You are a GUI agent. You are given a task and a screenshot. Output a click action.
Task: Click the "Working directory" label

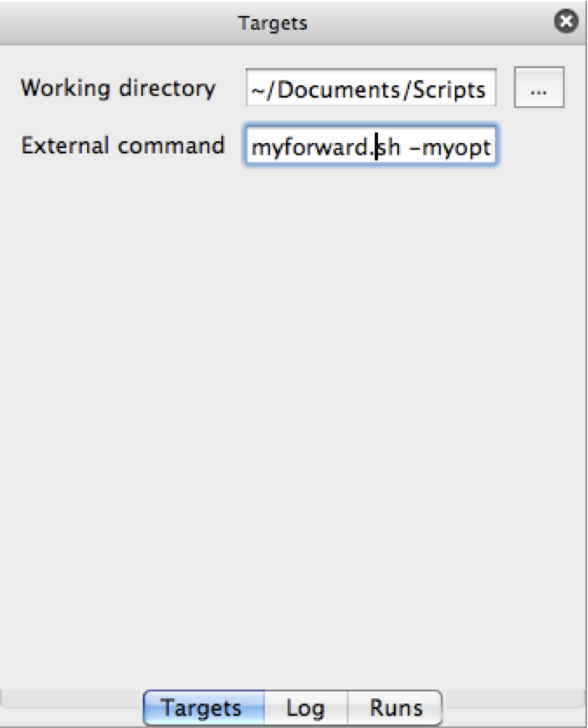tap(118, 89)
